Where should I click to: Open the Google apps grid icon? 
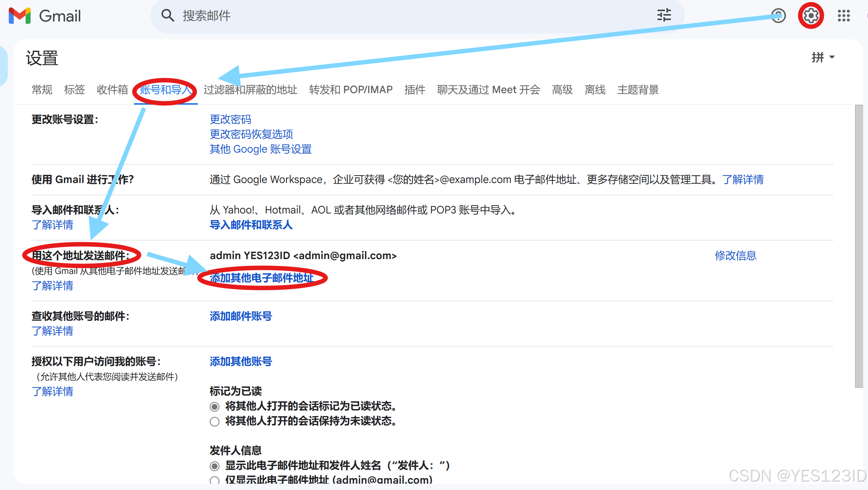pos(843,16)
